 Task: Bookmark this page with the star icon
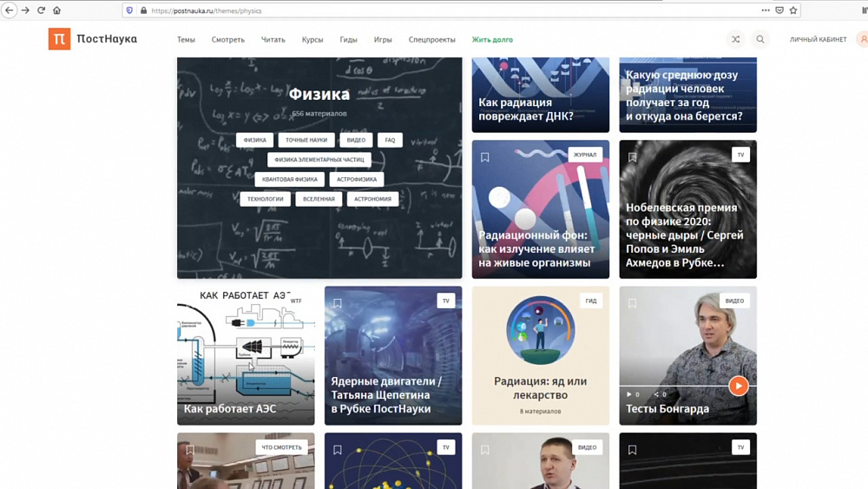[793, 10]
